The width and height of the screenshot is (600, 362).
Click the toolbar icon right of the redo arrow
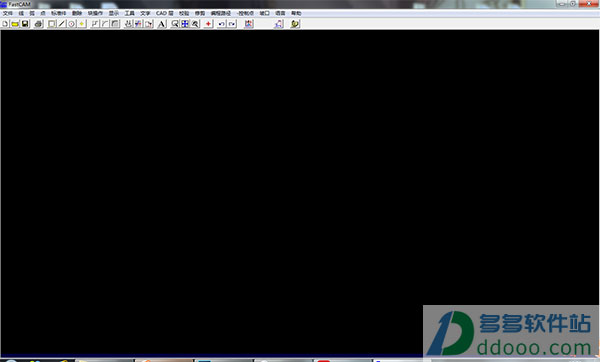249,24
